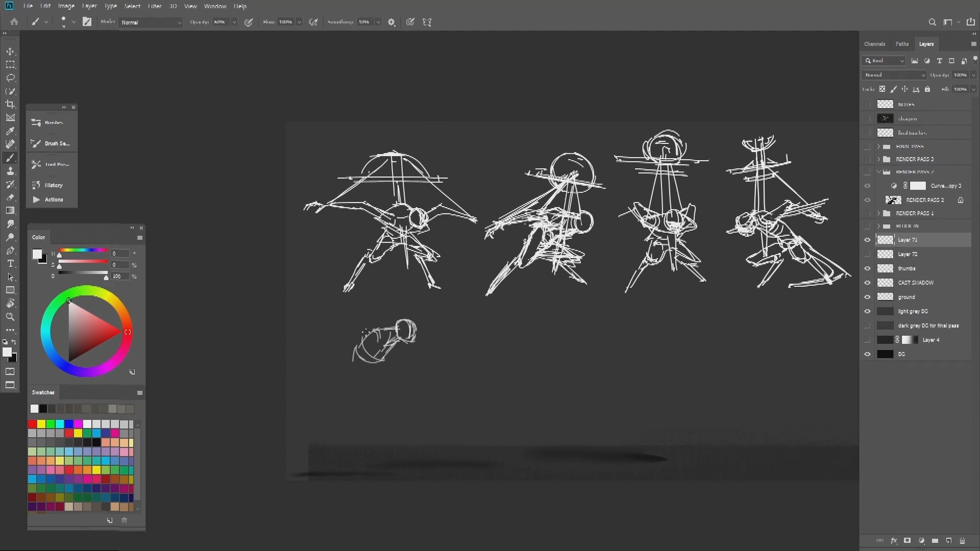Switch to the Channels tab

pos(874,44)
